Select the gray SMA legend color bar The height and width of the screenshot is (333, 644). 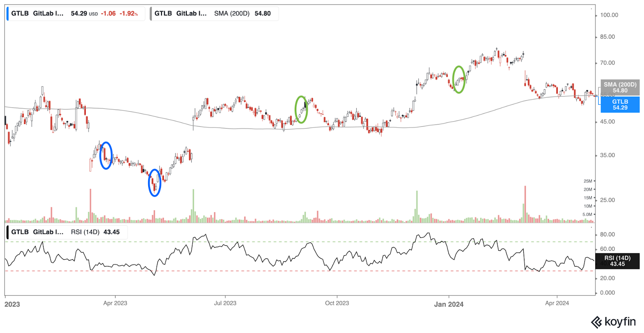pos(151,13)
